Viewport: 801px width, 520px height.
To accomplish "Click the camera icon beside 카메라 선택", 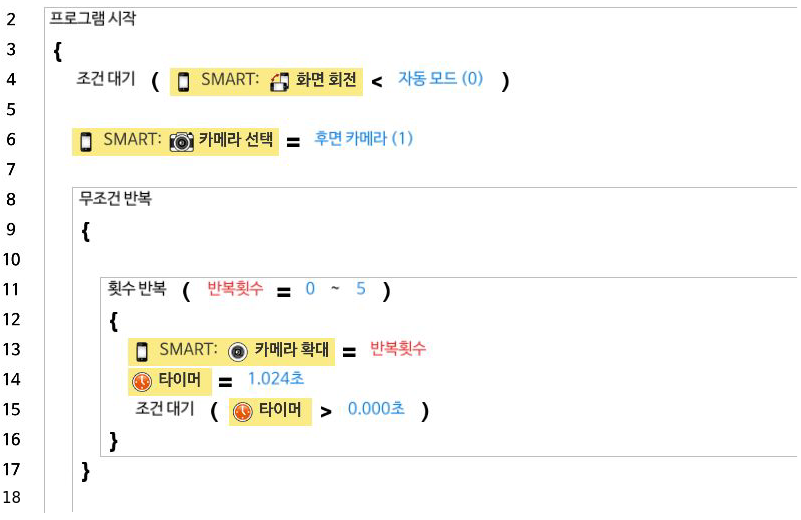I will (181, 141).
